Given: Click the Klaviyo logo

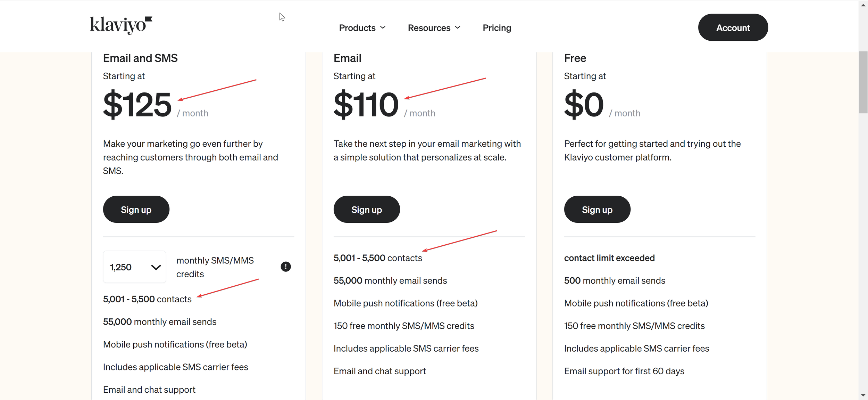Looking at the screenshot, I should (121, 25).
